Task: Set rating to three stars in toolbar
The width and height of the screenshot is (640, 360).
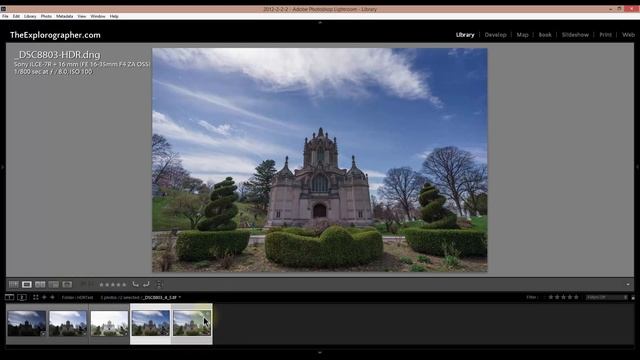Action: tap(113, 284)
